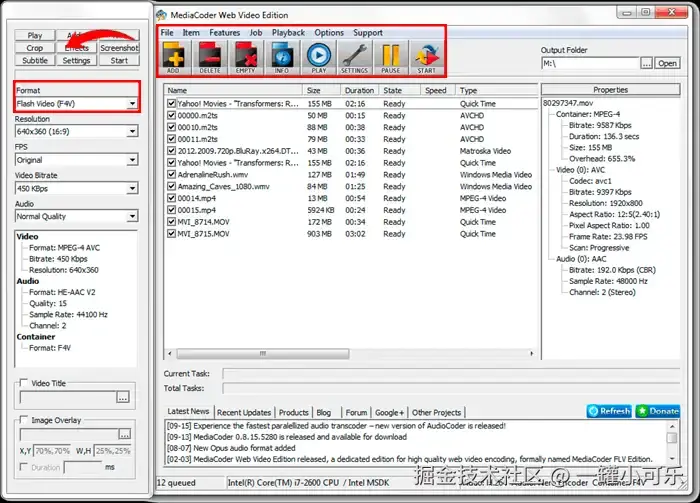
Task: Uncheck the 00011.m2ts file checkbox
Action: 171,139
